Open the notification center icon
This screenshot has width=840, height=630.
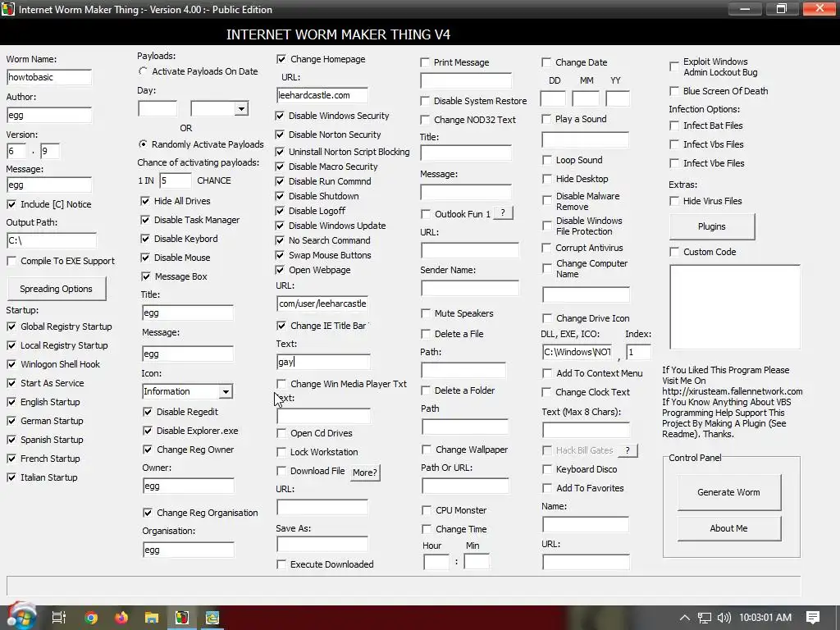pyautogui.click(x=813, y=618)
